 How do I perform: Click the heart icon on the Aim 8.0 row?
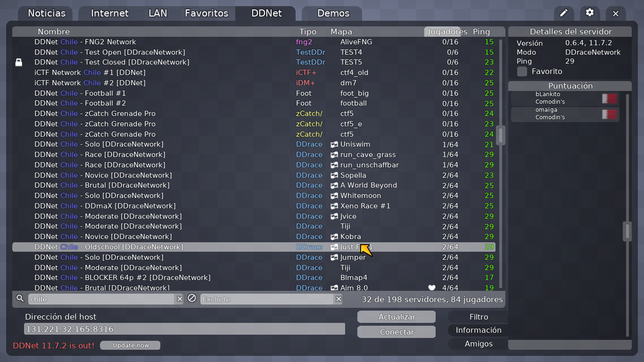[431, 288]
